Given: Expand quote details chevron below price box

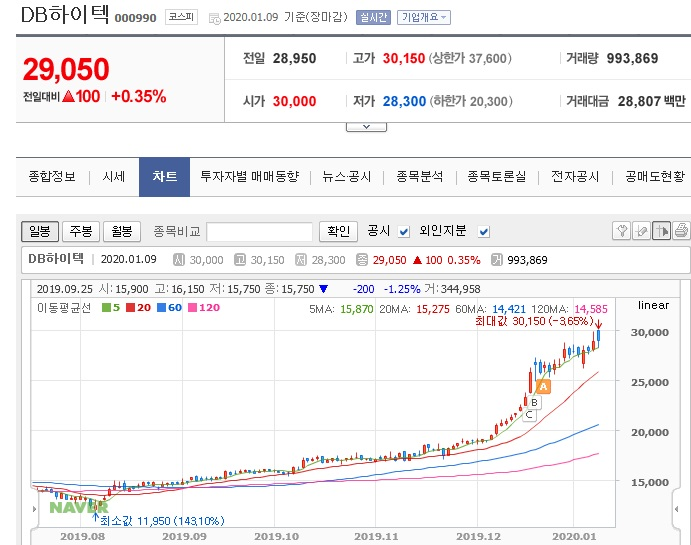Looking at the screenshot, I should 366,127.
